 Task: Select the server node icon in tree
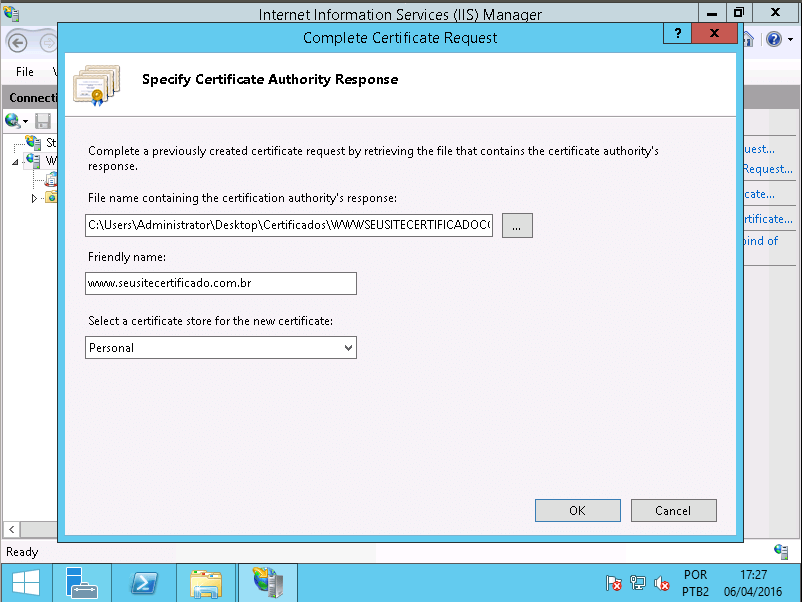[x=34, y=161]
